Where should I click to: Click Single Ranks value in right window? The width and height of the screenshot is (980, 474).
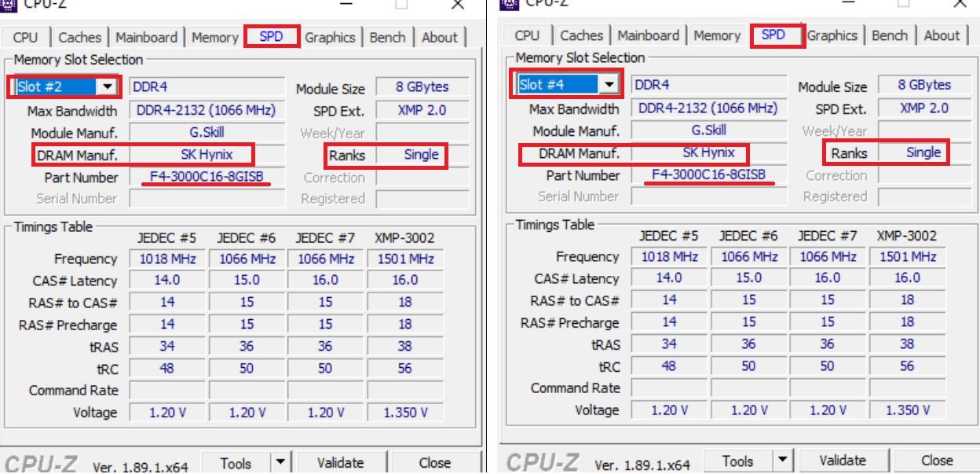pos(924,152)
